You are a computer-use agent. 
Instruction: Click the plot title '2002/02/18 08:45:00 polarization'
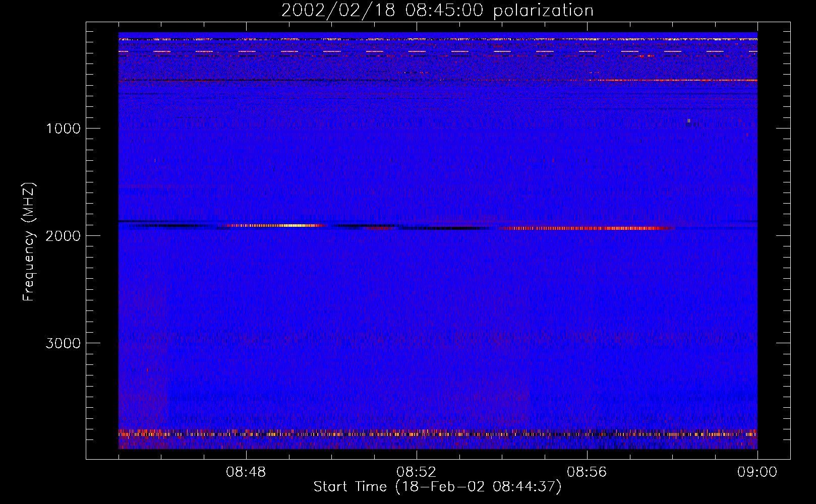pos(437,11)
